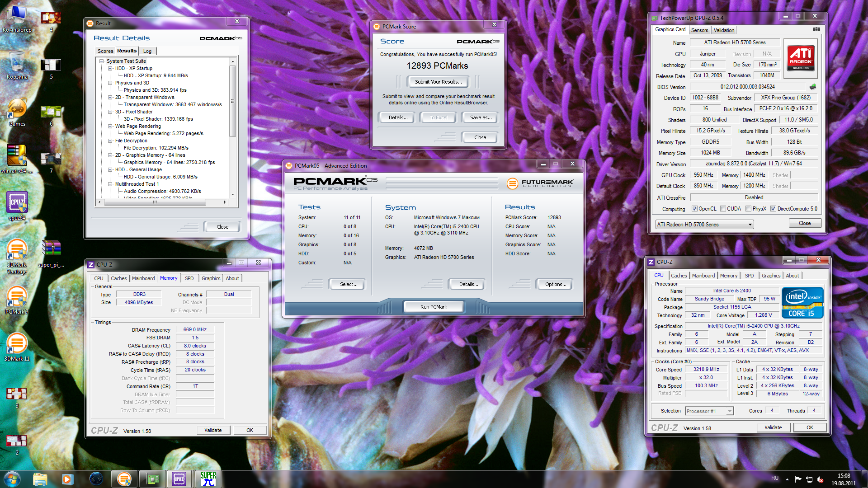Check the CUDA checkbox in GPU-Z
This screenshot has height=488, width=868.
tap(723, 209)
